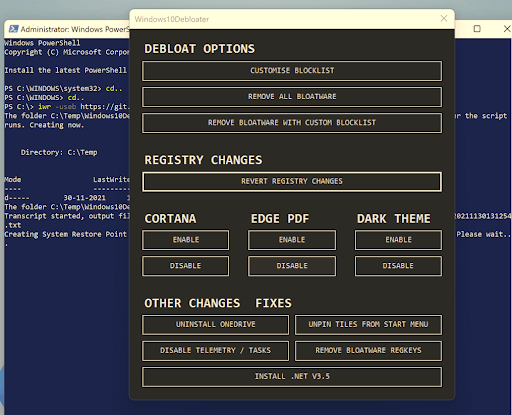Enable Dark Theme
512x415 pixels.
point(398,240)
